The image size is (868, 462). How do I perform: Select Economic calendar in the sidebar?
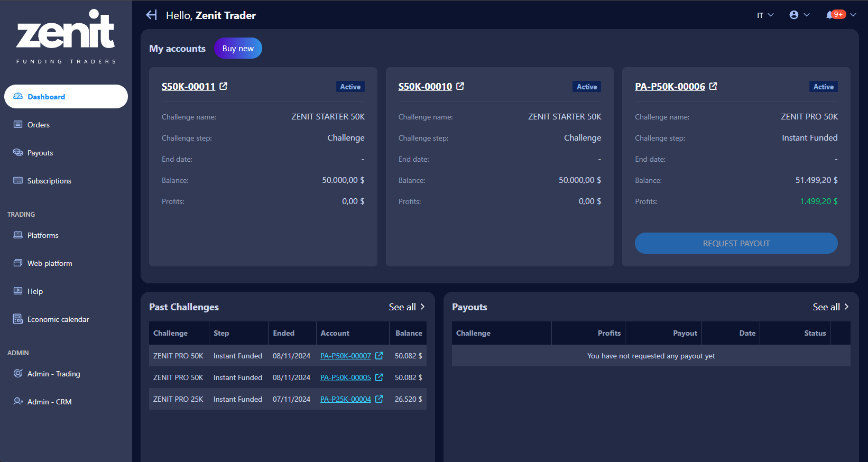58,319
